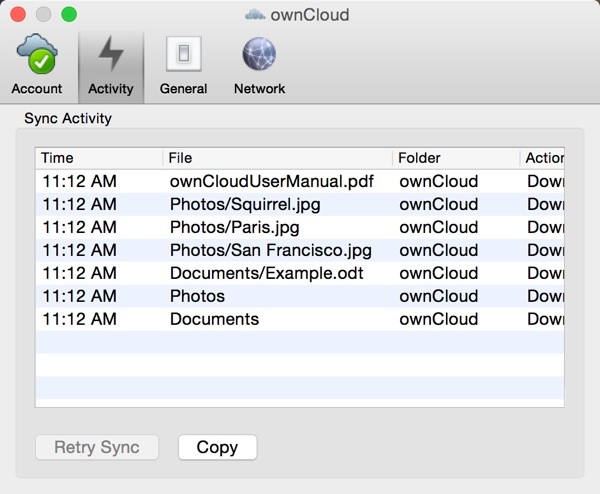Screen dimensions: 600x494
Task: Open the General switch icon pane
Action: pos(184,65)
